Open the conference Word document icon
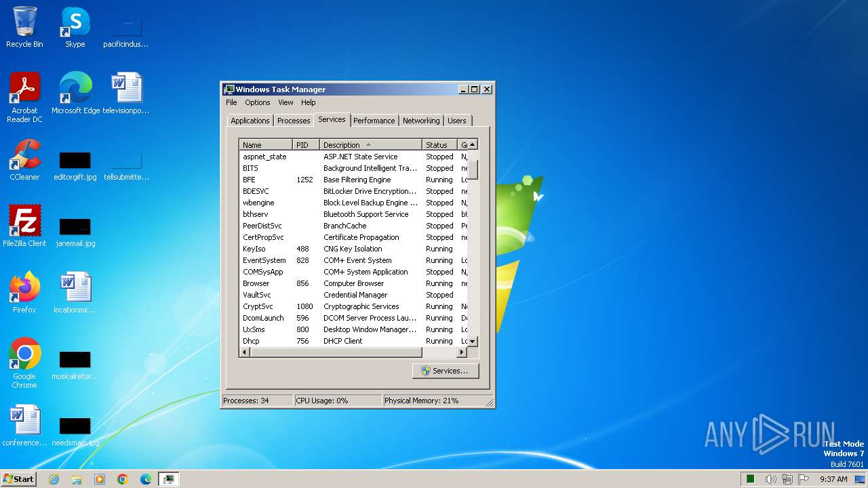 [x=24, y=426]
